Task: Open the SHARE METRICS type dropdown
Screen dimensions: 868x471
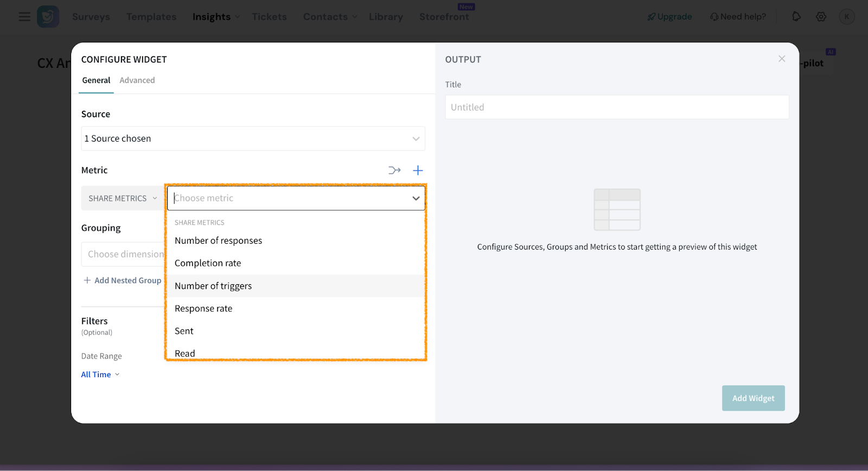Action: (x=123, y=199)
